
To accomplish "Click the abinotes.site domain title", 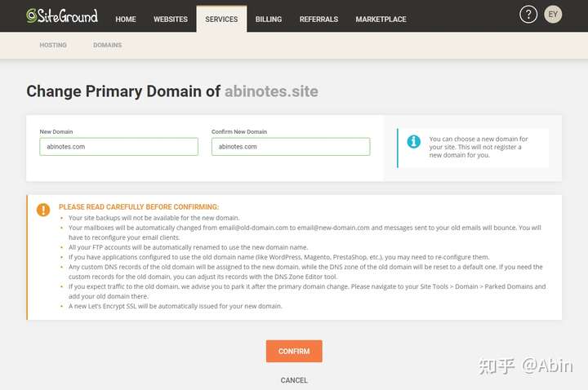I will [x=271, y=91].
